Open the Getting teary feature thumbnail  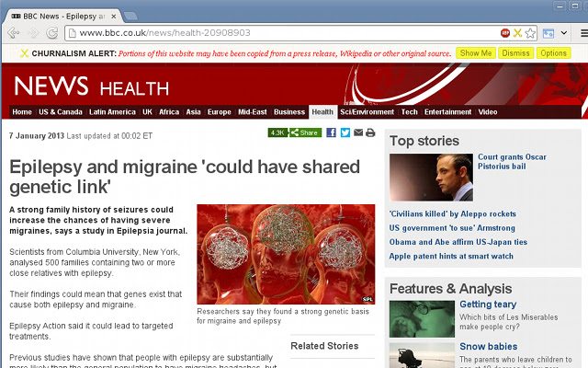(x=422, y=319)
